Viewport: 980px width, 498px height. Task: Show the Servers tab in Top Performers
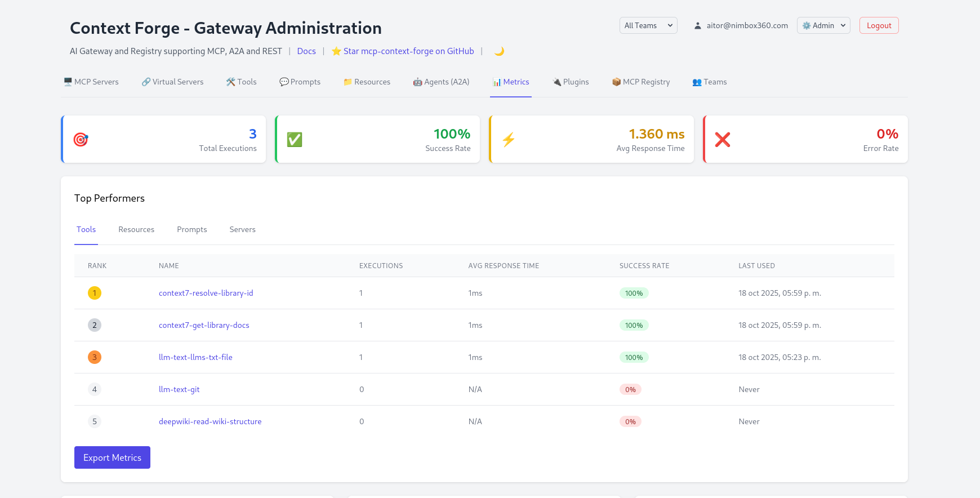242,230
